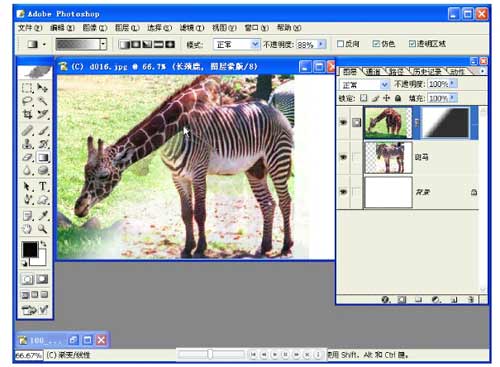This screenshot has width=500, height=367.
Task: Select the Zoom magnifier tool
Action: pyautogui.click(x=42, y=229)
